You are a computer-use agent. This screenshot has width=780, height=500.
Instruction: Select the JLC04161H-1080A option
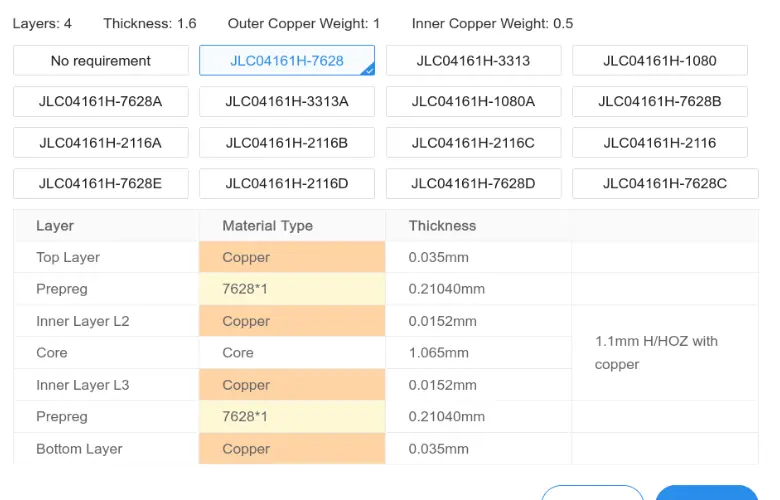click(x=474, y=101)
